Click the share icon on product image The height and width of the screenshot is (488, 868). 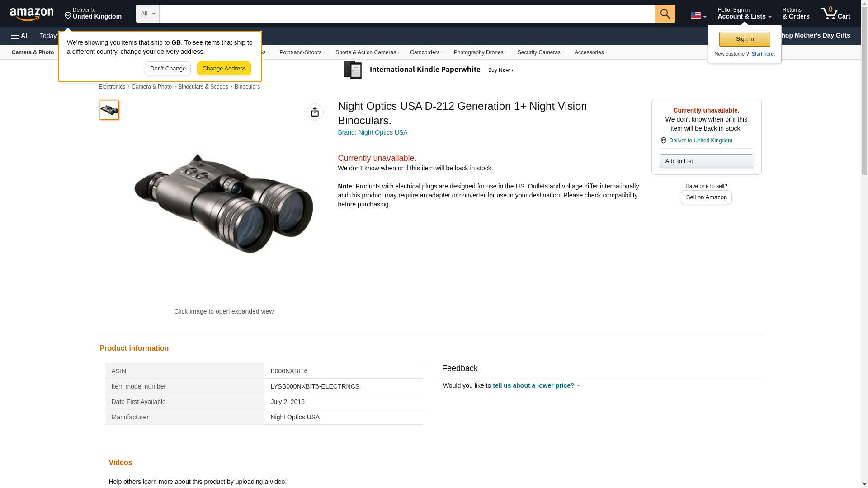click(315, 112)
